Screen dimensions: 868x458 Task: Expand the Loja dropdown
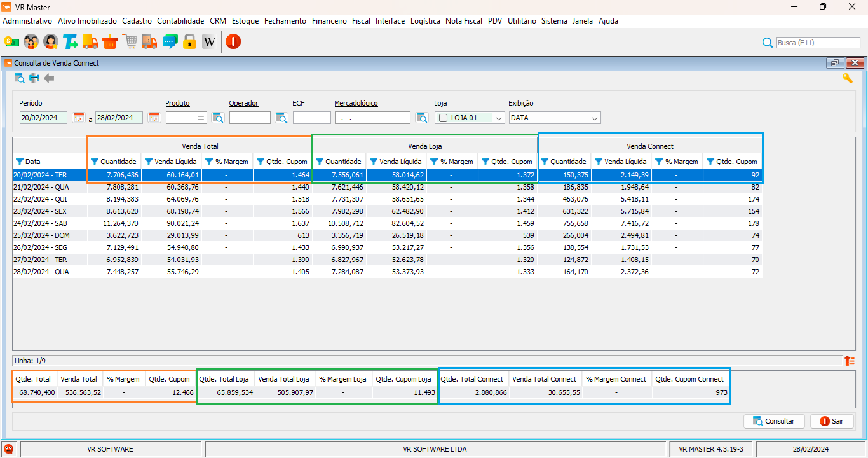(499, 118)
